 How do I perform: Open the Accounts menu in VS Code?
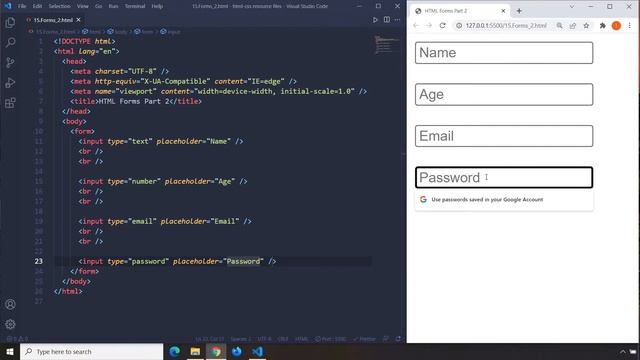10,304
